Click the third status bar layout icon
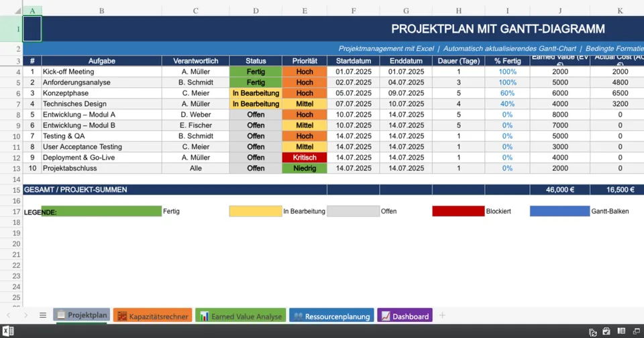The image size is (644, 338). [x=621, y=331]
